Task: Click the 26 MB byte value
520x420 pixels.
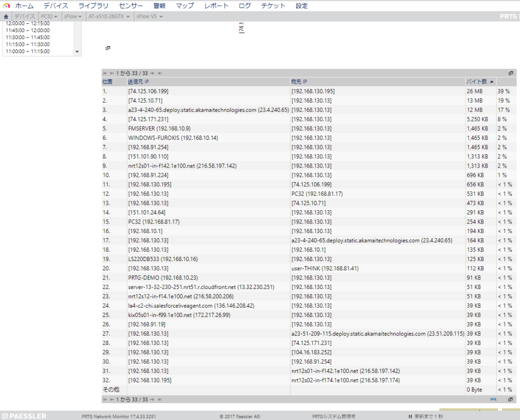Action: pos(475,91)
